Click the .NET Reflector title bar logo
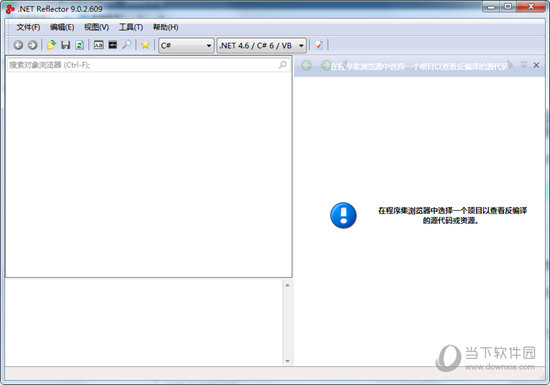Image resolution: width=550 pixels, height=385 pixels. (10, 9)
